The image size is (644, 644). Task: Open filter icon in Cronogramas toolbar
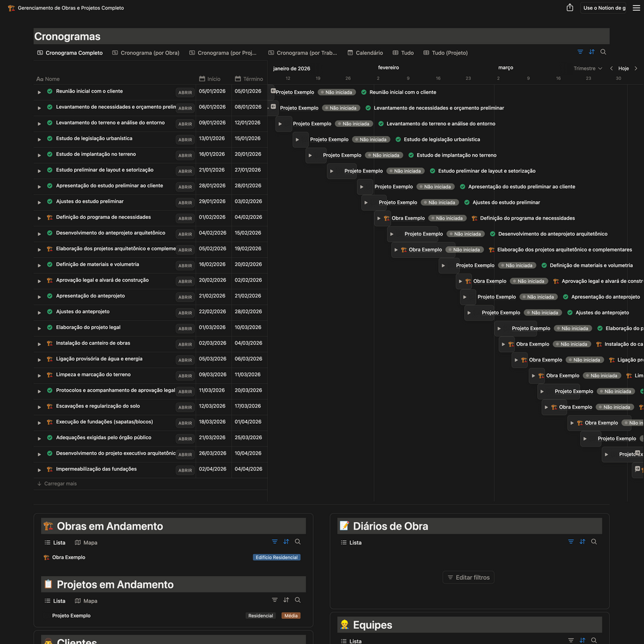click(x=580, y=52)
